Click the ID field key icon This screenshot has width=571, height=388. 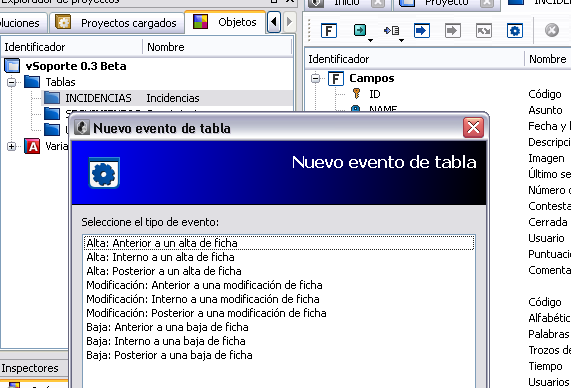coord(357,94)
